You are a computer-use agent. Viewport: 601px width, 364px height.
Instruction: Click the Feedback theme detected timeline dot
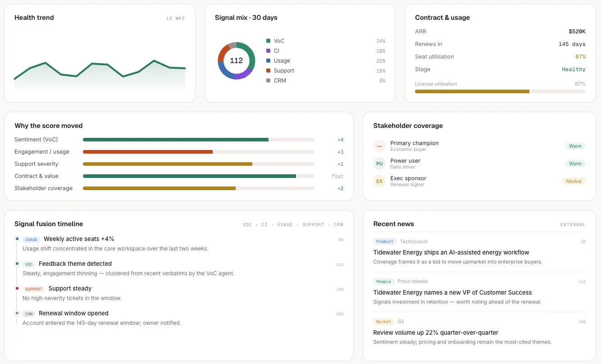(x=17, y=264)
